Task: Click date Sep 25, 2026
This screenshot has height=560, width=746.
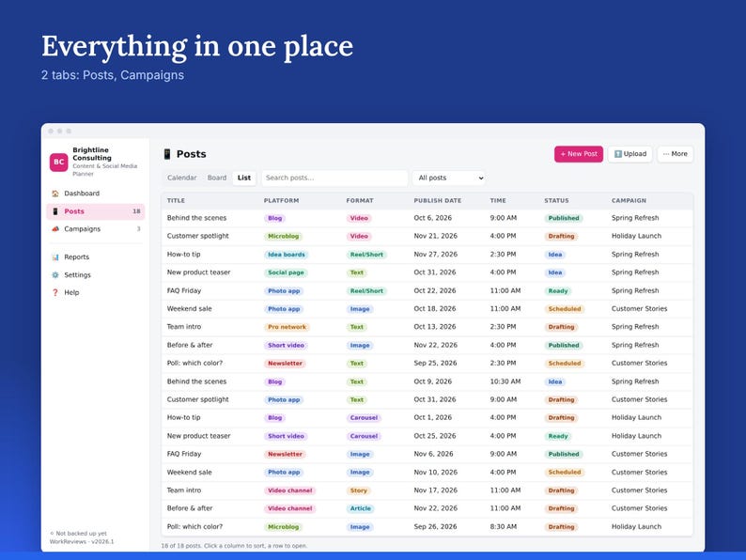Action: pyautogui.click(x=435, y=363)
